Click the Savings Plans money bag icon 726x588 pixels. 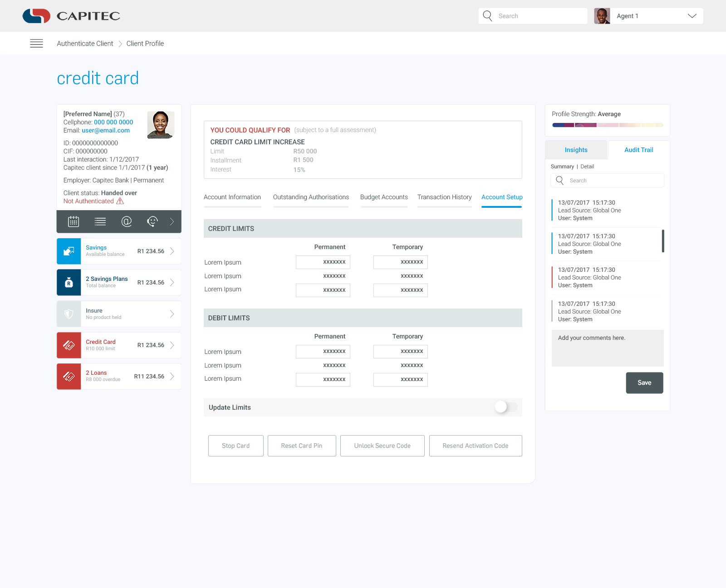pos(69,282)
